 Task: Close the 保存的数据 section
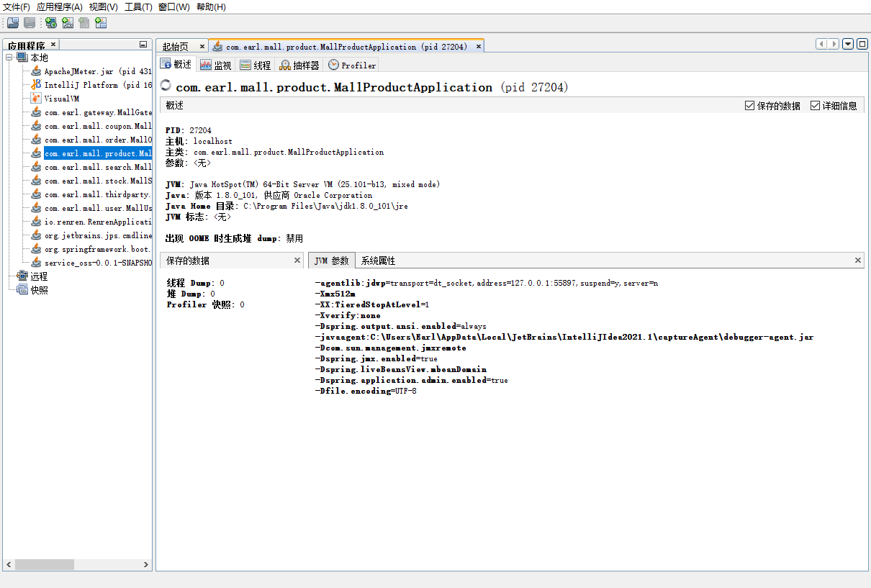tap(297, 261)
